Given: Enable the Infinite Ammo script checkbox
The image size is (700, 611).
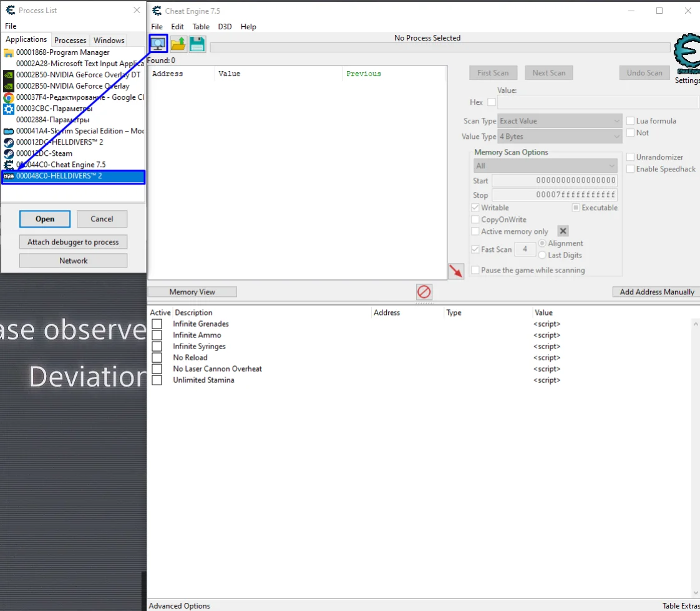Looking at the screenshot, I should click(x=157, y=335).
